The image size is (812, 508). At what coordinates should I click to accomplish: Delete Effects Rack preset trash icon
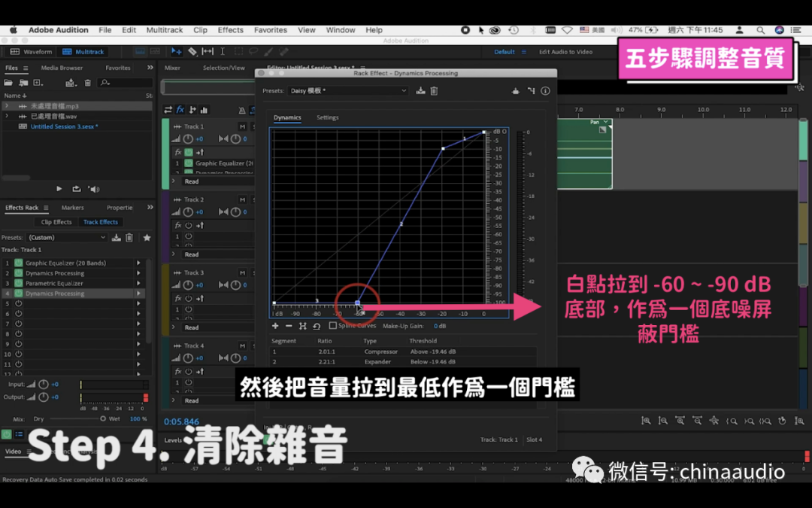[129, 237]
